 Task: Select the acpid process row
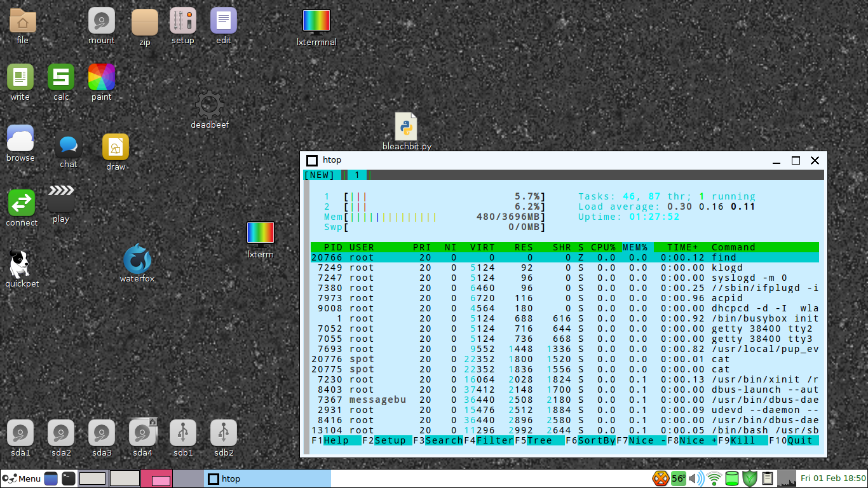[x=565, y=298]
